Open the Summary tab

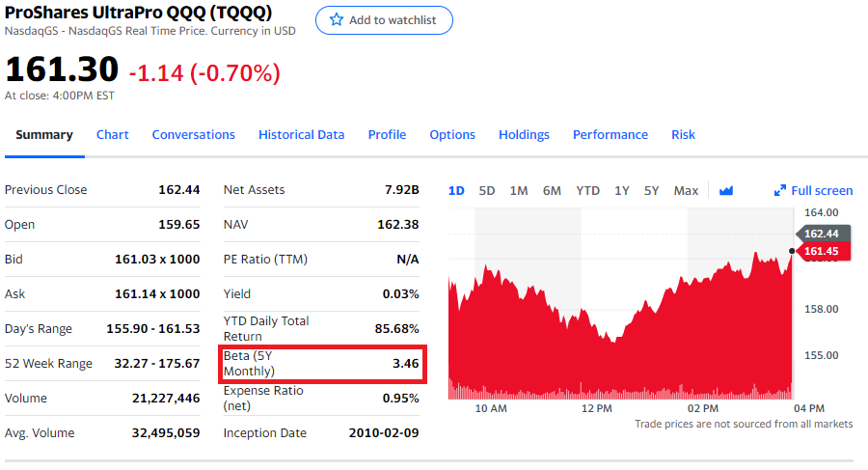(x=44, y=135)
